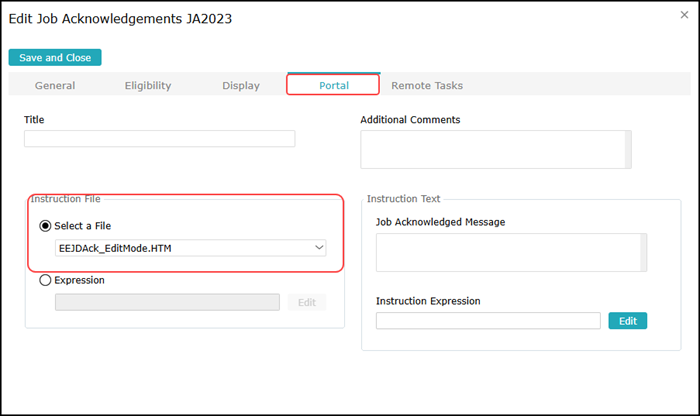Image resolution: width=700 pixels, height=416 pixels.
Task: Go to the Display tab
Action: pyautogui.click(x=241, y=86)
